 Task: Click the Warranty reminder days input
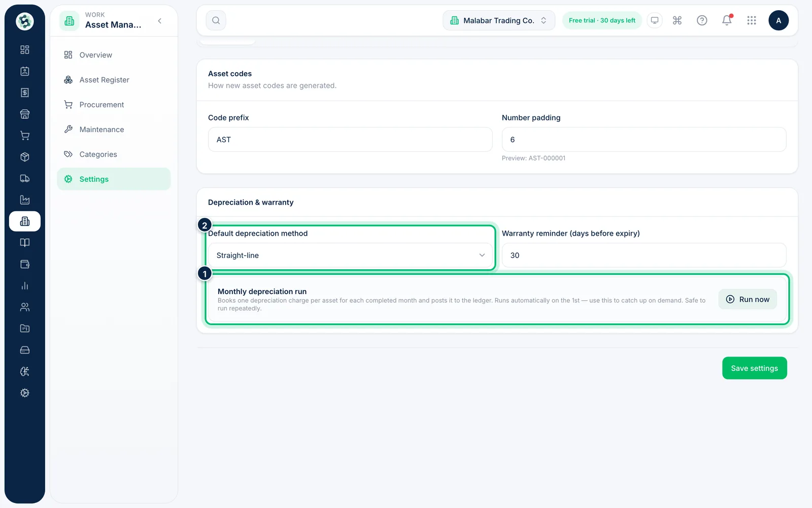[644, 256]
